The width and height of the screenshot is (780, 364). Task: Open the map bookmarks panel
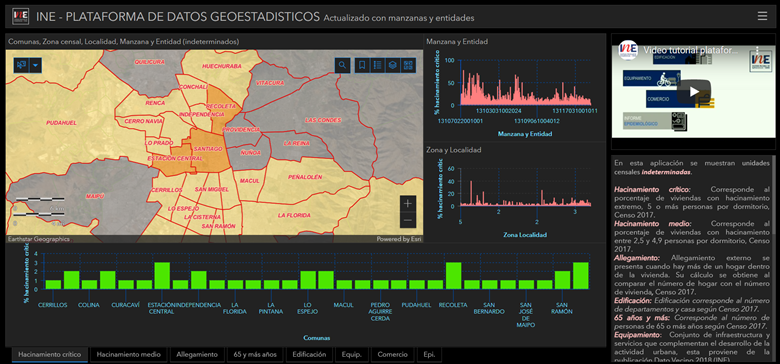[x=362, y=65]
